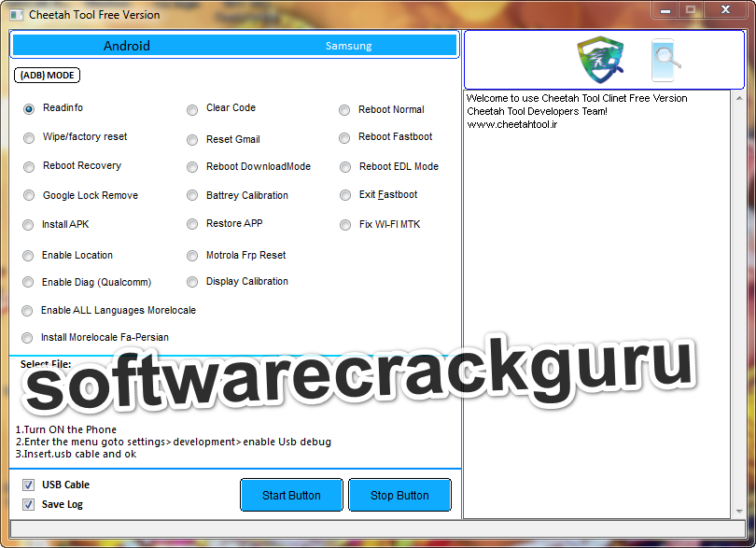Maximize the Cheetah Tool window

691,9
